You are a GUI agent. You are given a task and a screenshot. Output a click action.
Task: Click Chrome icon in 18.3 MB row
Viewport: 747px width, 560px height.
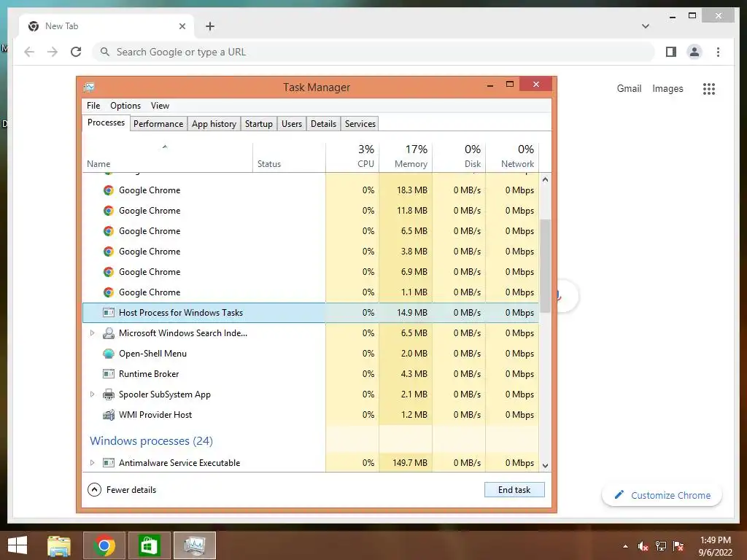click(x=109, y=190)
